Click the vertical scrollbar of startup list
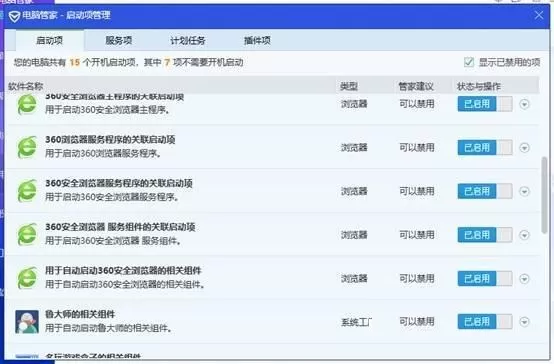The height and width of the screenshot is (364, 554). tap(544, 195)
